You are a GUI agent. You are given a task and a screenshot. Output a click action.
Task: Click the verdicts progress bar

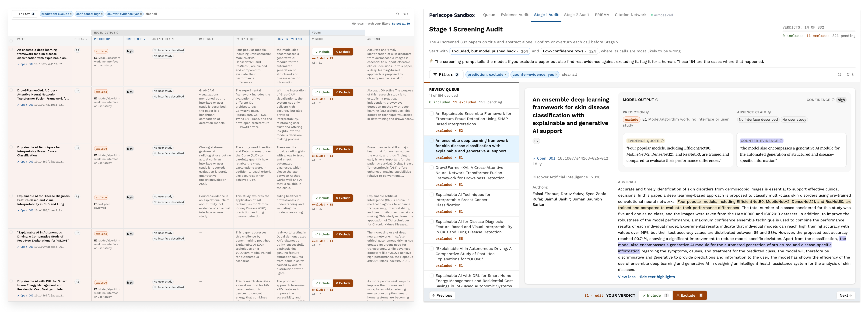(819, 31)
